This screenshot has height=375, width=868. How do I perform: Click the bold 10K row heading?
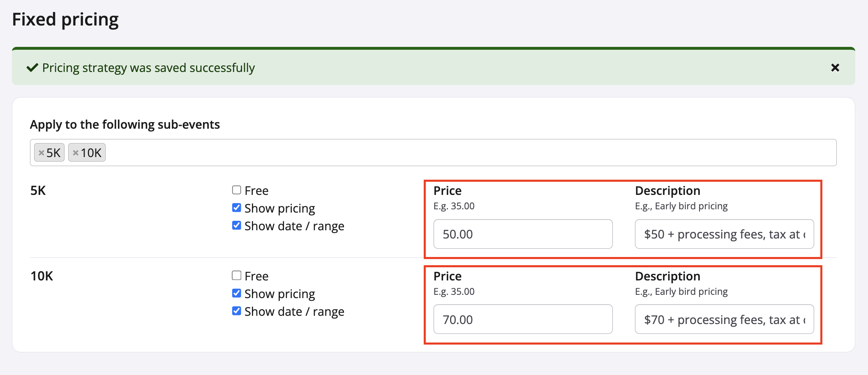42,276
